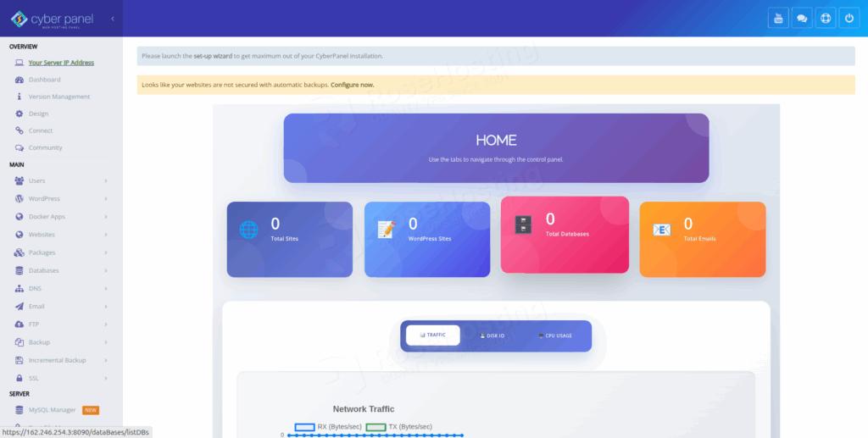Expand the Websites menu arrow
Image resolution: width=868 pixels, height=438 pixels.
pos(106,235)
